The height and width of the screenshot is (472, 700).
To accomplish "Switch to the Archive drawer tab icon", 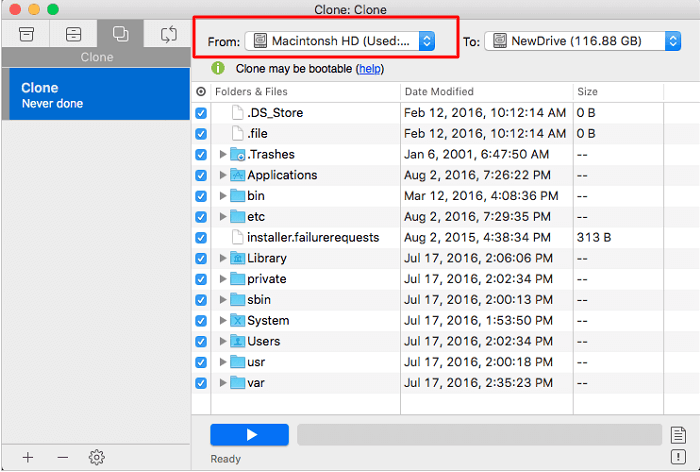I will pos(73,34).
